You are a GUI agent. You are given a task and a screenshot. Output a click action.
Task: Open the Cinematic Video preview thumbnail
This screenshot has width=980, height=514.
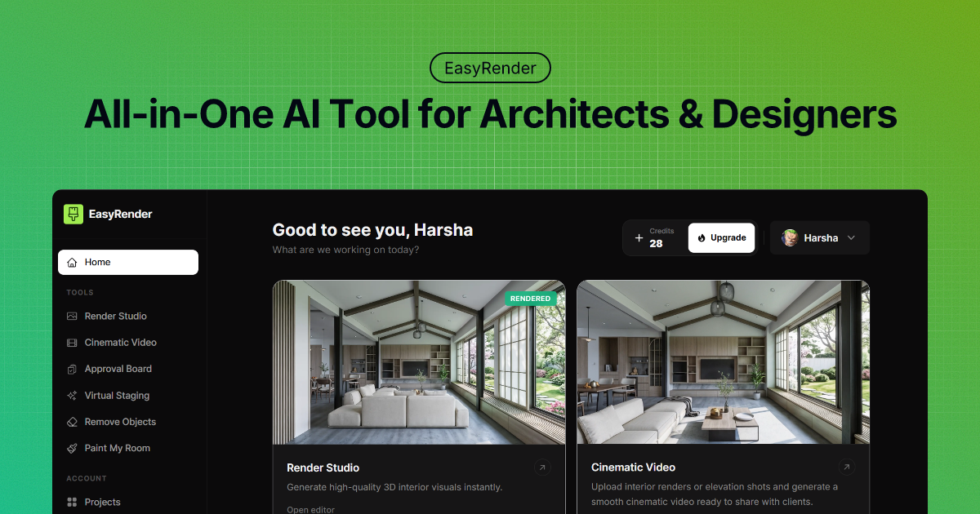point(724,362)
